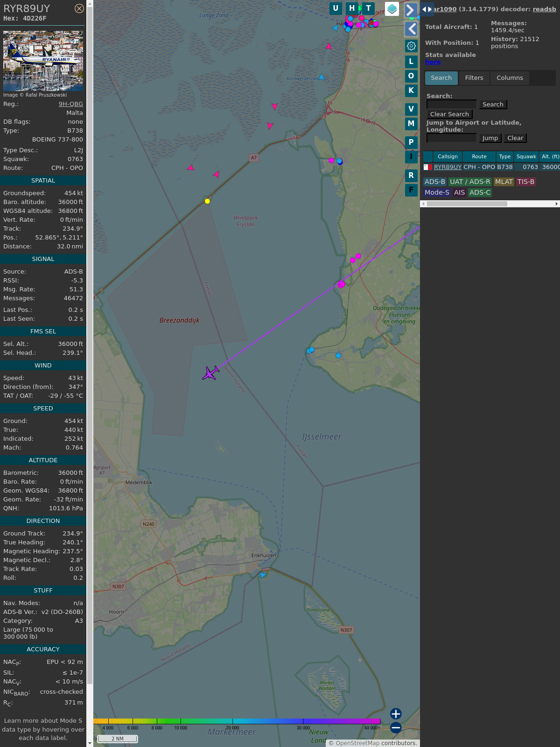Viewport: 560px width, 747px height.
Task: Focus the Search text field
Action: (451, 104)
